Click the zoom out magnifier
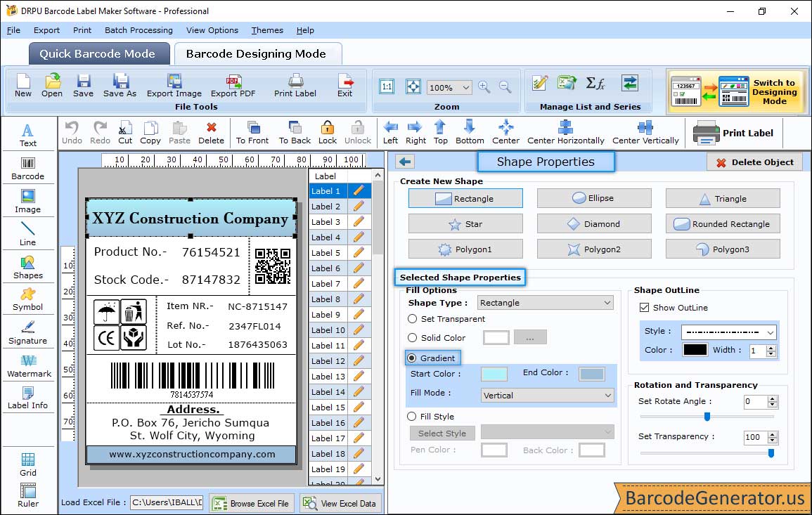The height and width of the screenshot is (515, 812). point(505,87)
